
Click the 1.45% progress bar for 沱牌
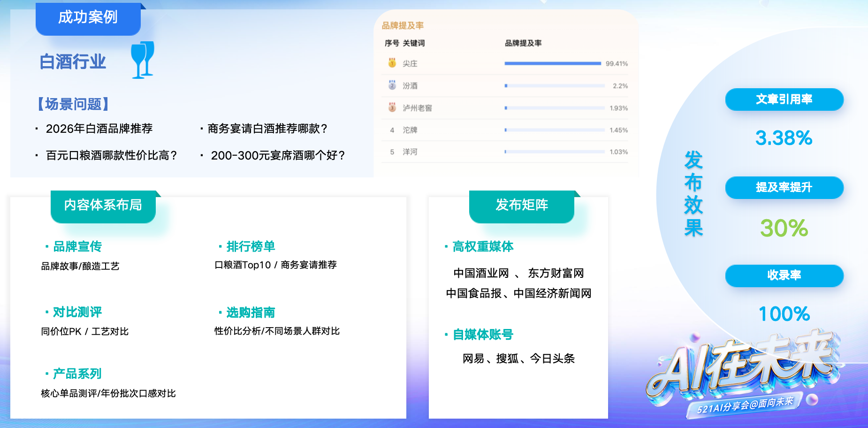tap(555, 130)
